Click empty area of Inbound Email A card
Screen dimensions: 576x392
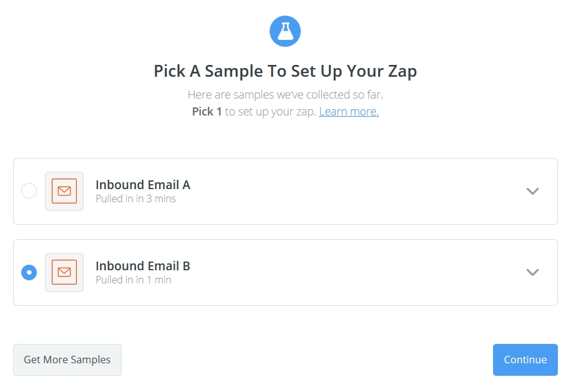click(349, 191)
